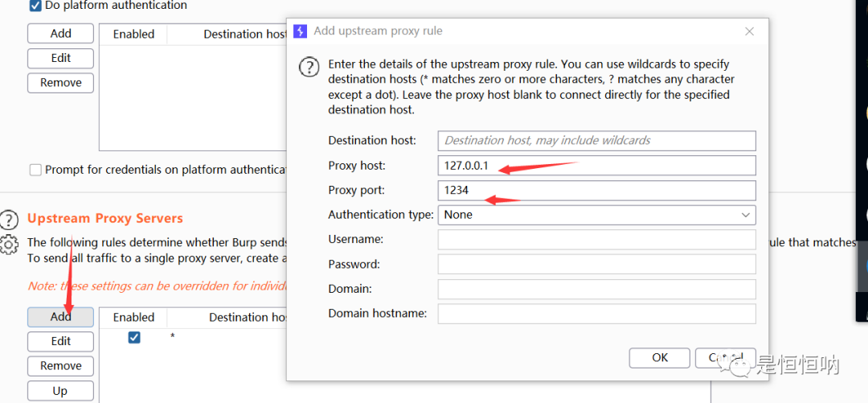Click the Burp lightning icon in dialog title

300,31
